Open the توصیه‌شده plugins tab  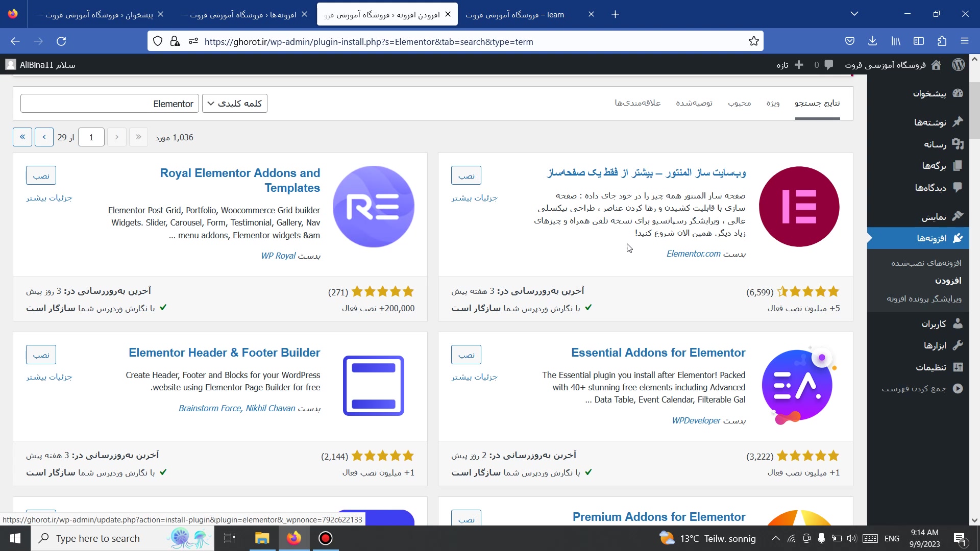click(x=694, y=103)
